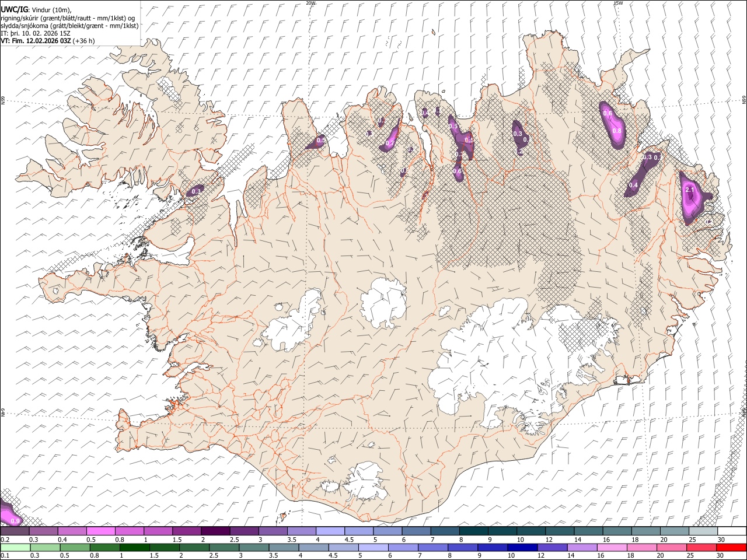
Task: Click upper legend swatch starting at 0.2
Action: pos(15,531)
